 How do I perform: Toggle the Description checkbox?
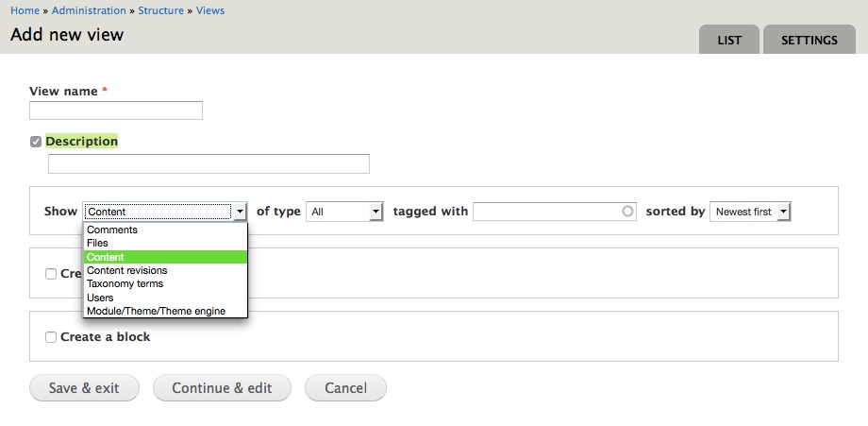pyautogui.click(x=36, y=142)
